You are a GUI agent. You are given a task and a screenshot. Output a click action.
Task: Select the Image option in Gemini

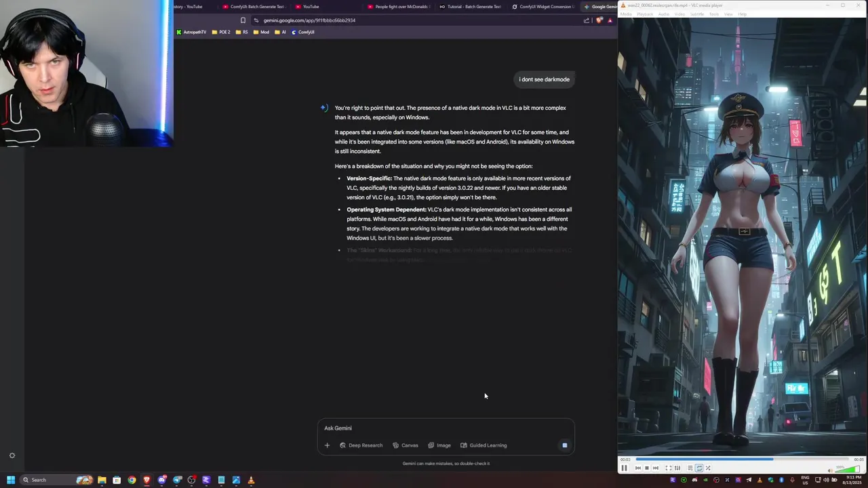[439, 445]
